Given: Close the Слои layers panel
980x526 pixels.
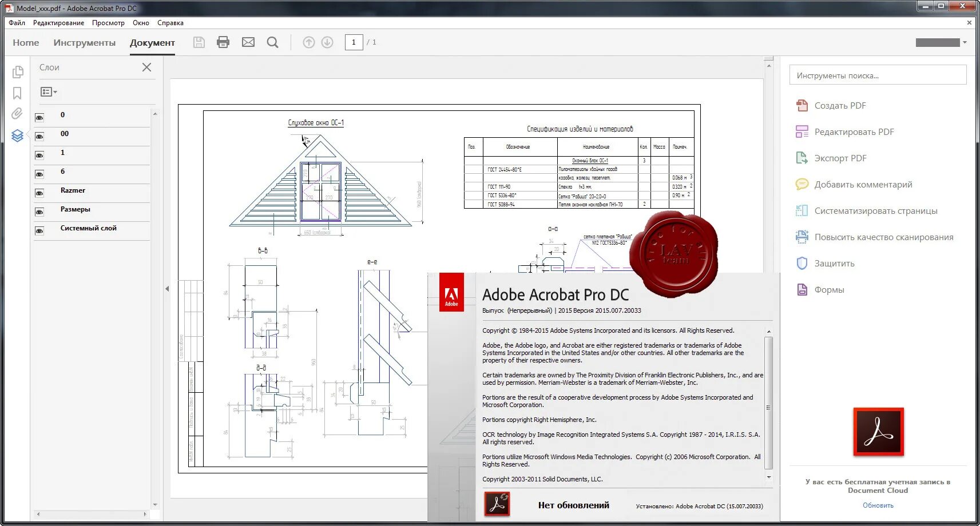Looking at the screenshot, I should point(147,67).
